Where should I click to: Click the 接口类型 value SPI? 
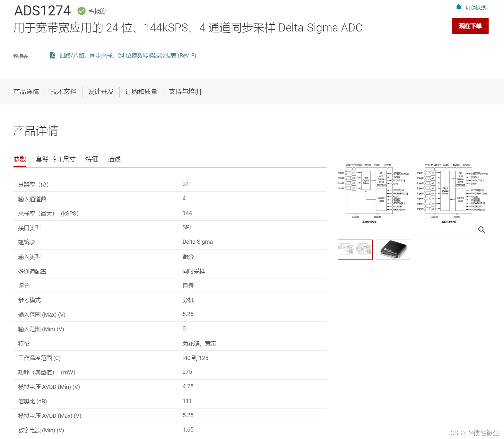coord(187,227)
